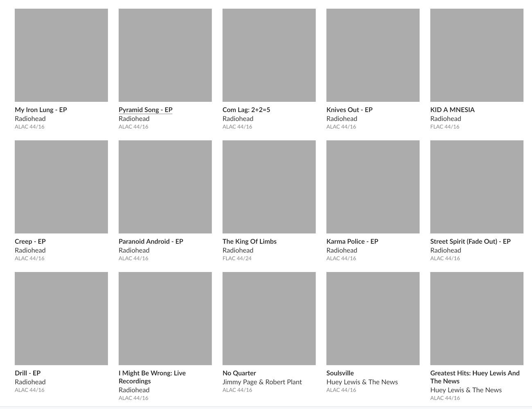Click Radiohead artist under My Iron Lung - EP
532x409 pixels.
click(30, 119)
